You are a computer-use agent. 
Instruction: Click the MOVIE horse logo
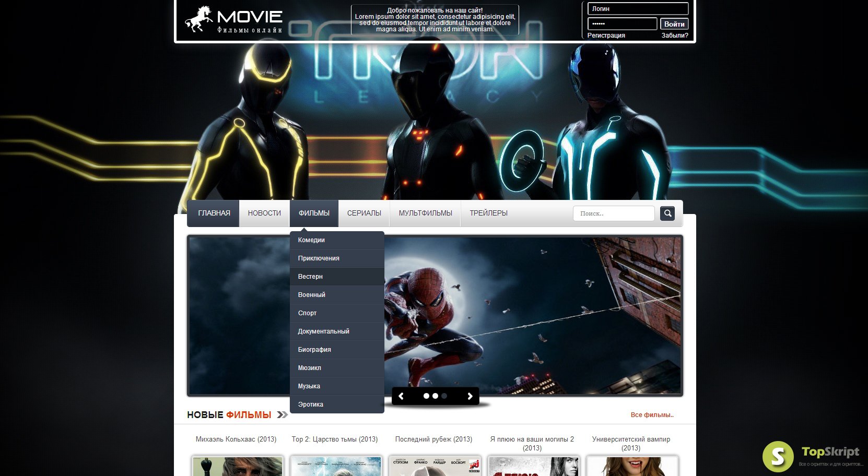pos(233,20)
